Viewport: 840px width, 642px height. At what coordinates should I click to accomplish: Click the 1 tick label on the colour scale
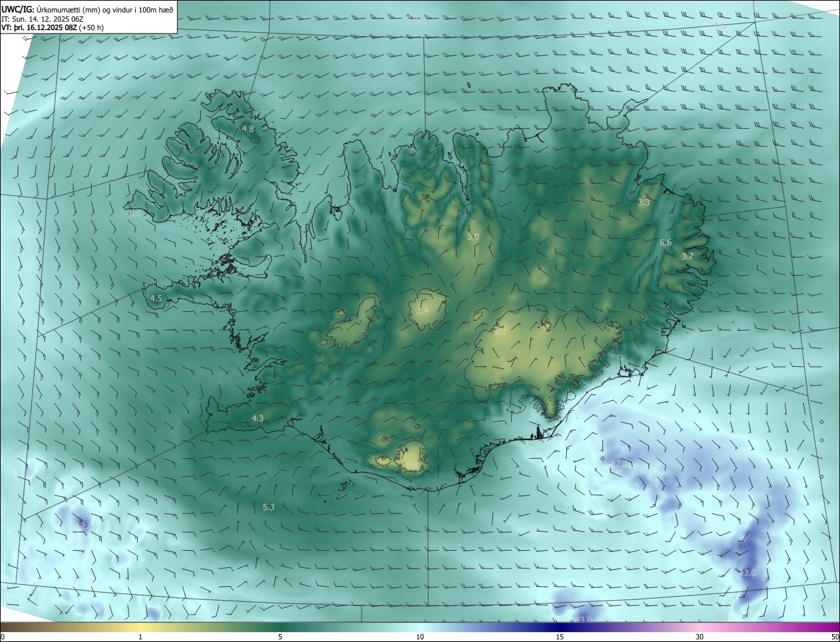140,637
